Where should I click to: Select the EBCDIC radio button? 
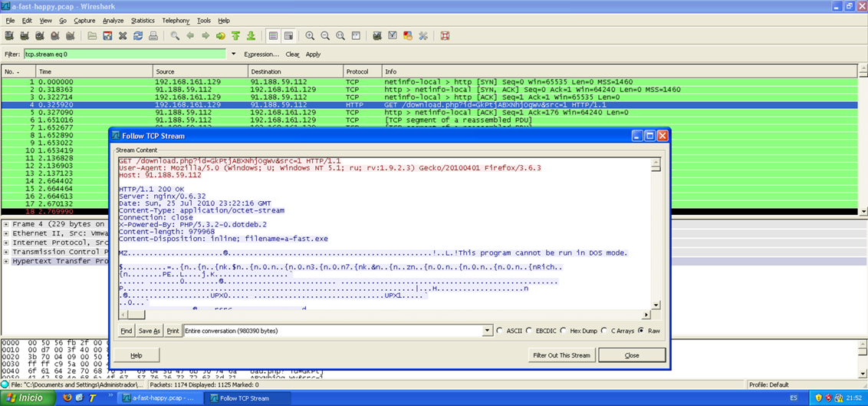click(529, 331)
